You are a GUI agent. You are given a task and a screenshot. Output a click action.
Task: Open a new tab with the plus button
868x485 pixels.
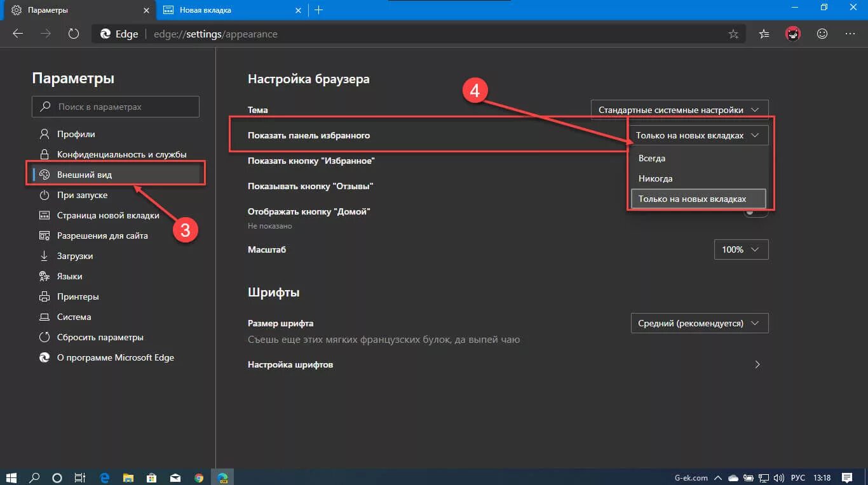pos(319,10)
